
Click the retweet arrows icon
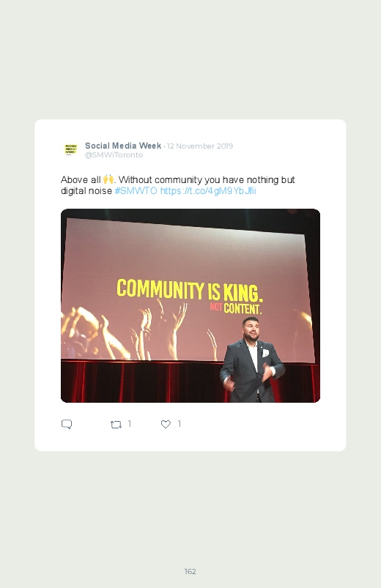coord(116,425)
